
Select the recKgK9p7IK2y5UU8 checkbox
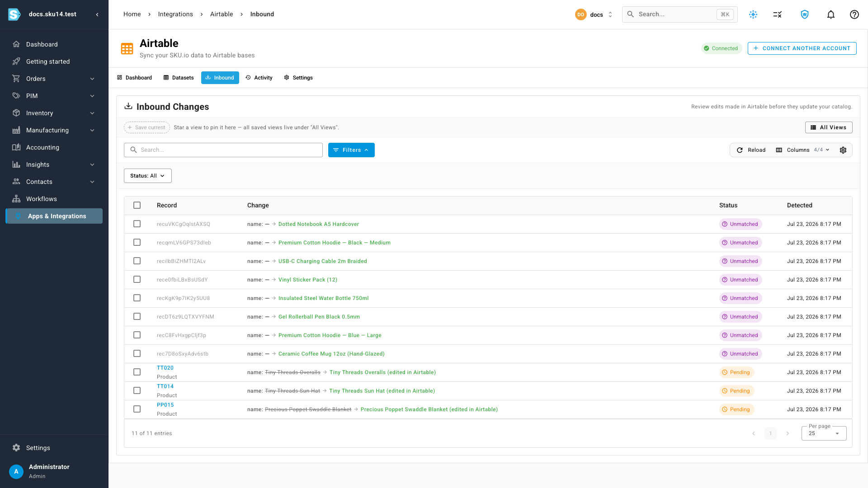click(x=137, y=298)
